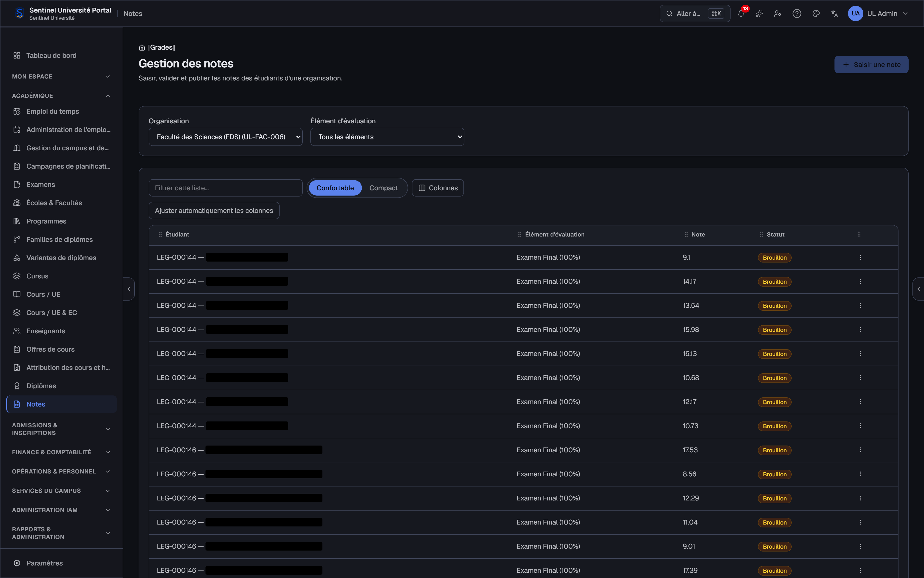Click the Saisir une note button
Screen dimensions: 924x578
871,65
